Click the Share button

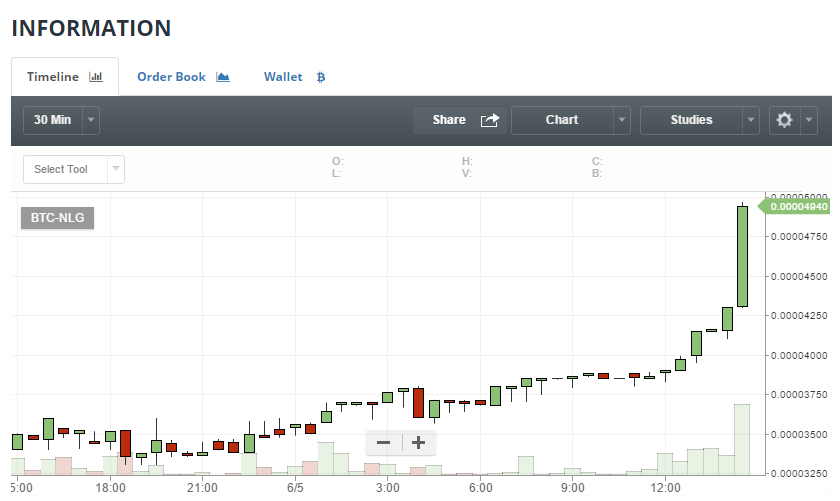click(x=460, y=120)
